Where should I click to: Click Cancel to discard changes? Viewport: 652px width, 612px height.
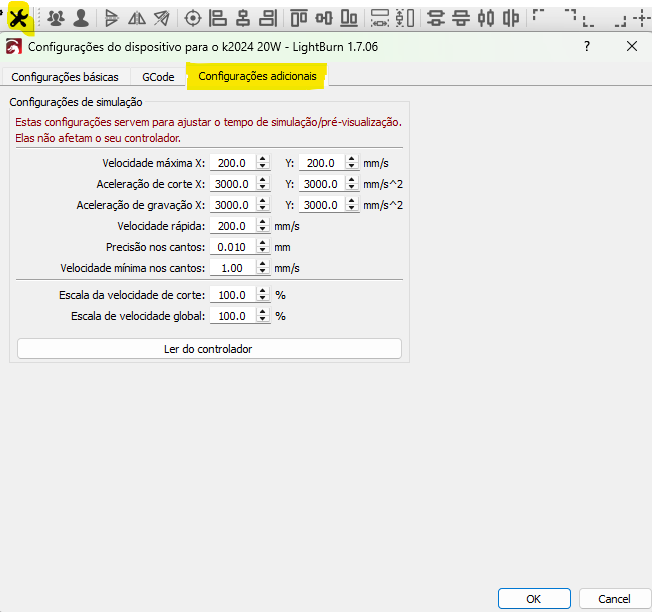614,598
